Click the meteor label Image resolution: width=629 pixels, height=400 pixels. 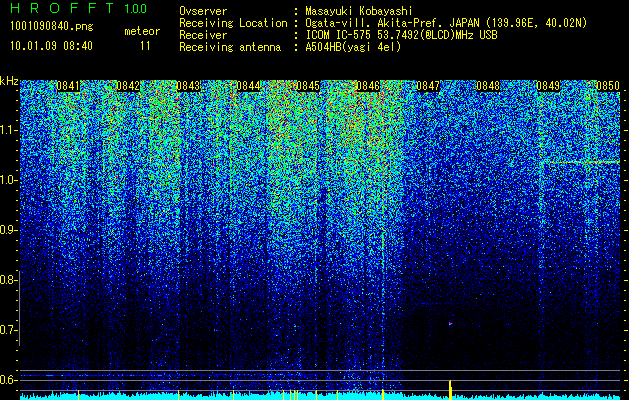coord(142,31)
